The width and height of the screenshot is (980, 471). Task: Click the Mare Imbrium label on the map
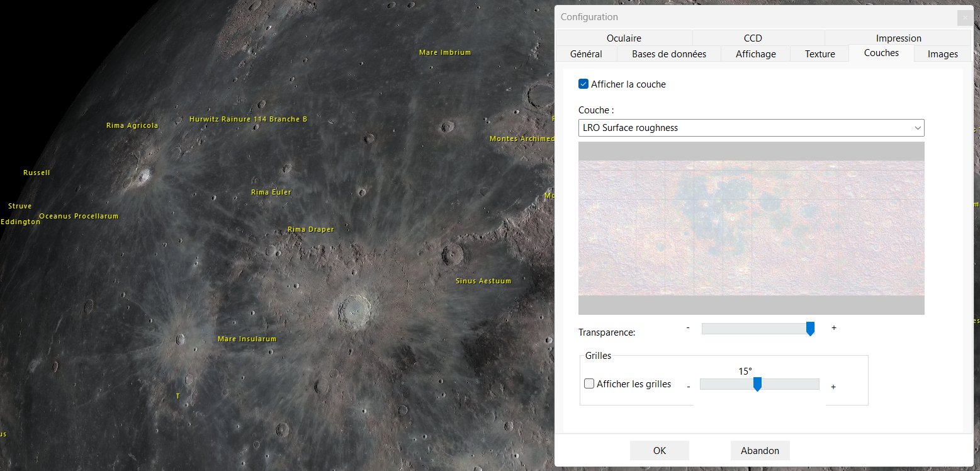[445, 53]
